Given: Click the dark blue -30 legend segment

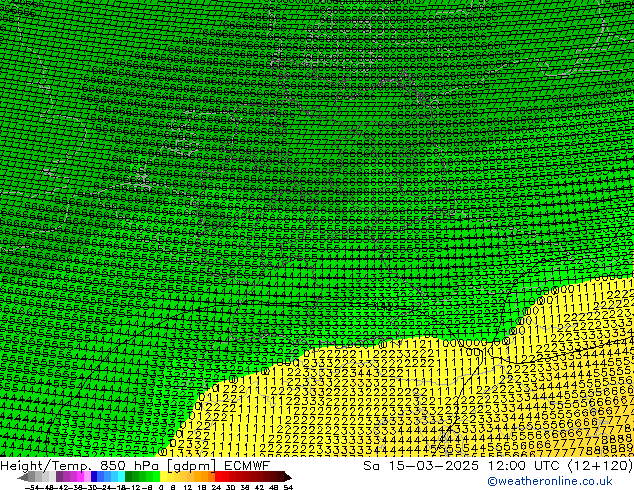Looking at the screenshot, I should (94, 476).
